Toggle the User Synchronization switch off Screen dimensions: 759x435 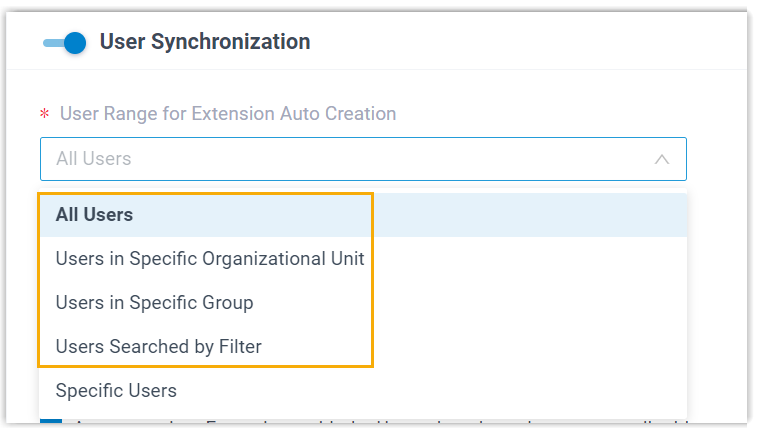pos(64,42)
